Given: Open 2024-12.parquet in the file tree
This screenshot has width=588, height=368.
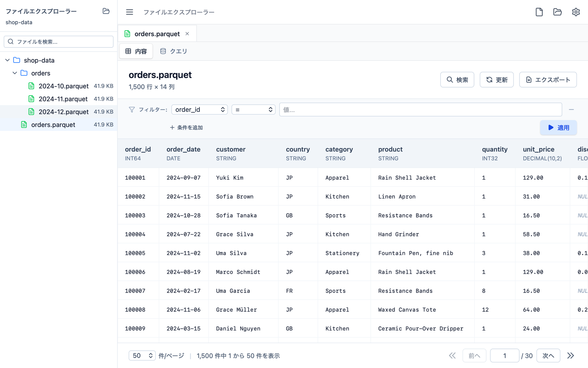Looking at the screenshot, I should (58, 112).
